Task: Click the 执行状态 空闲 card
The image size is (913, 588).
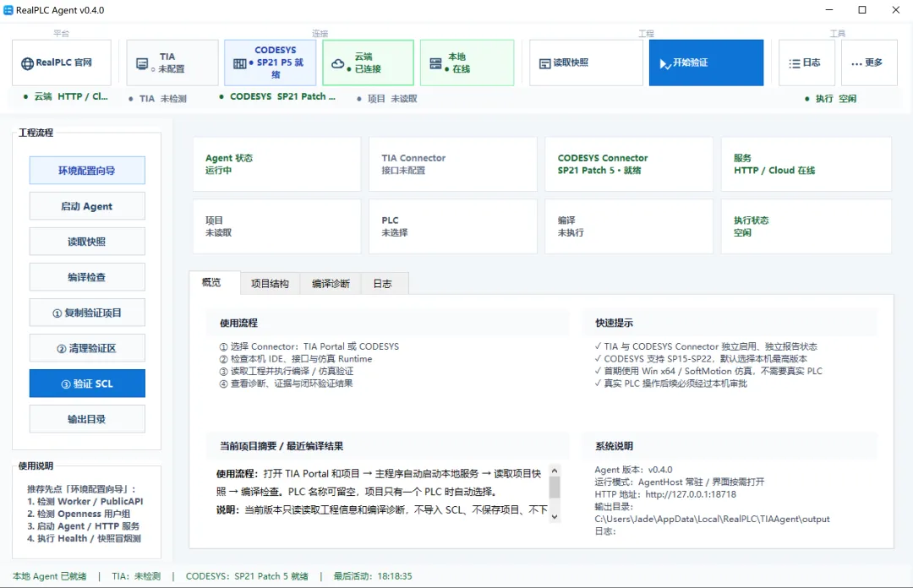Action: (806, 226)
